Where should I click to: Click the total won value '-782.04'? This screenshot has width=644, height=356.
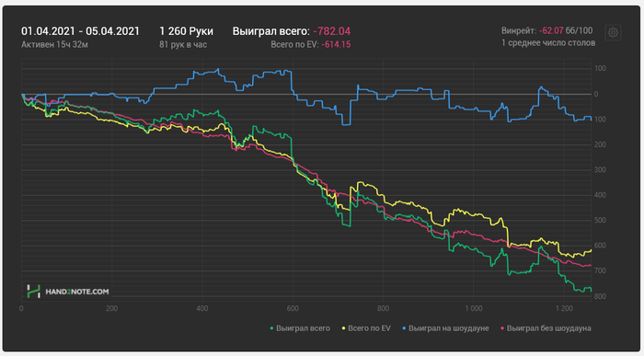(x=332, y=31)
